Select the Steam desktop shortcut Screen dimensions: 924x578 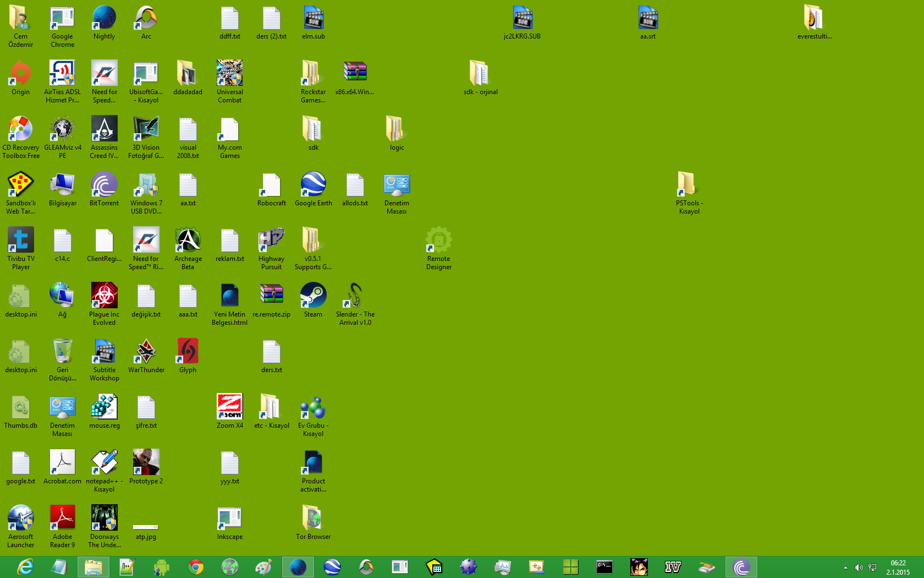313,301
